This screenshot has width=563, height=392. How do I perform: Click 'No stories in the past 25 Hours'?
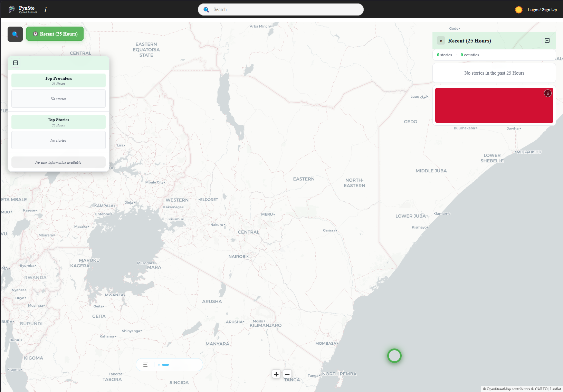coord(494,73)
